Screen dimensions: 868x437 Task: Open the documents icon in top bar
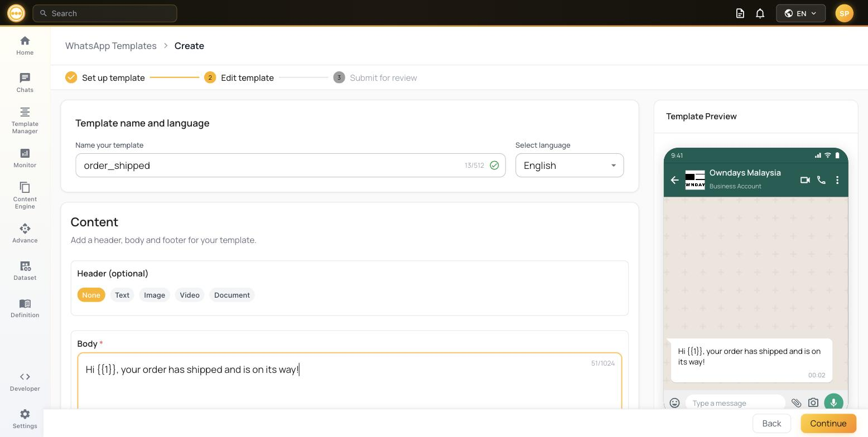pyautogui.click(x=740, y=13)
